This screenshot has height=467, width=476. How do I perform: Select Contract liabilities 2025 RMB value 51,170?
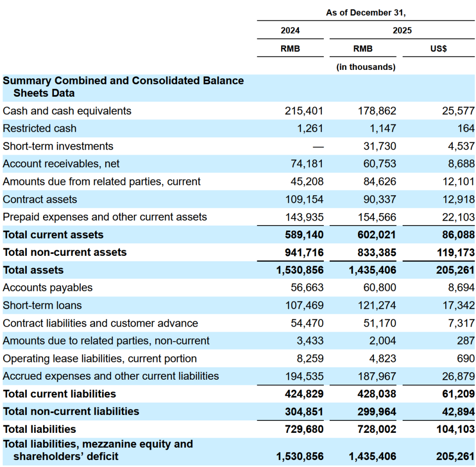[x=380, y=323]
